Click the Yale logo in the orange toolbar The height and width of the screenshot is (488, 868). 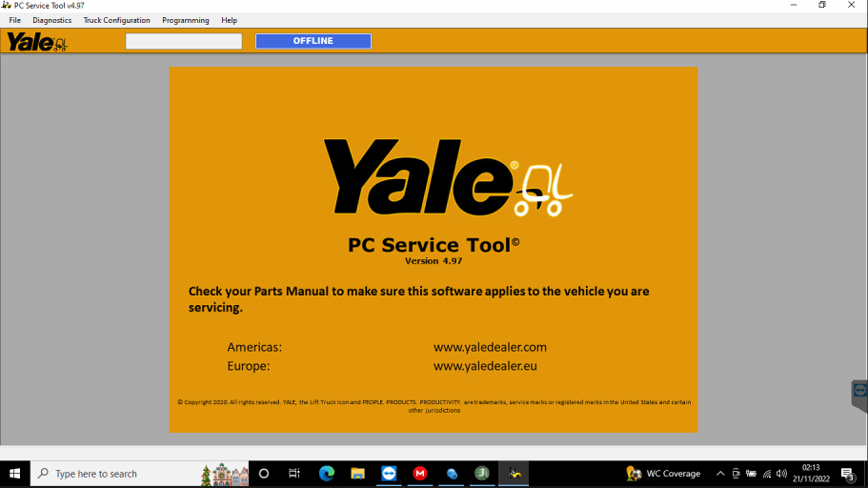(x=37, y=42)
